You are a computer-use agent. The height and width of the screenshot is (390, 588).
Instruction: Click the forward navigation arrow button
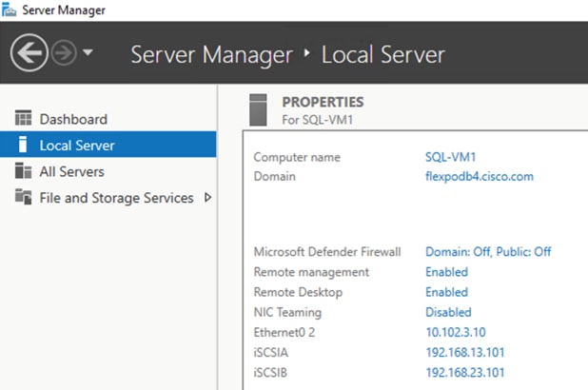tap(64, 53)
